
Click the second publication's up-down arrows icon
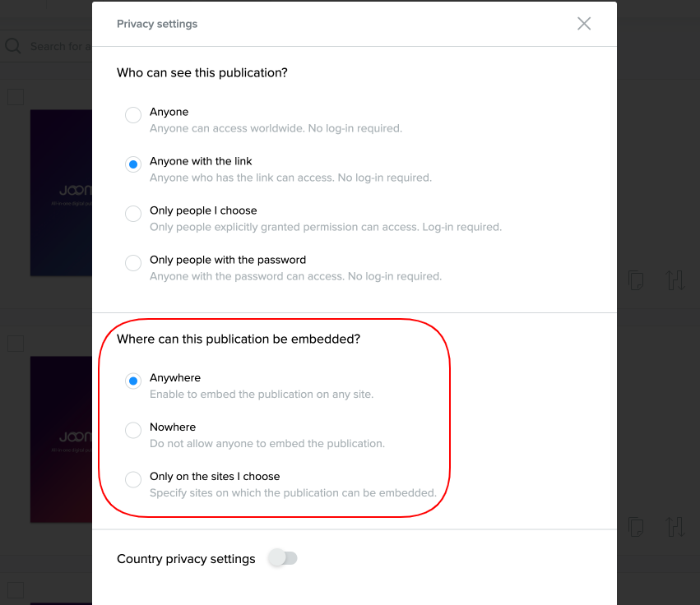[x=675, y=525]
